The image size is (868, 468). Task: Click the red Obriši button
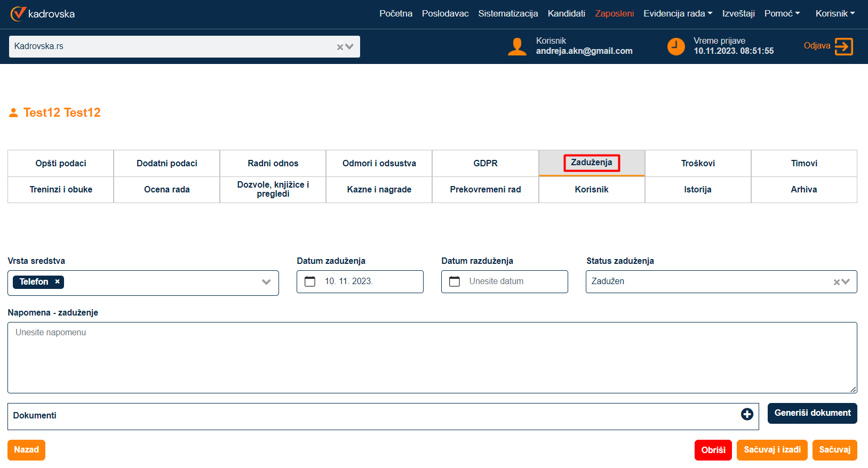(x=713, y=450)
